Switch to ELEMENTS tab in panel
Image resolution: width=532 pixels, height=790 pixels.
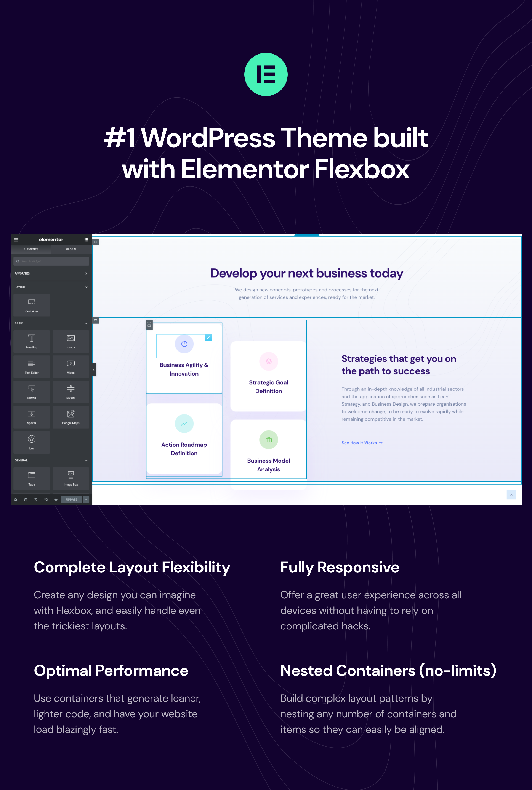(x=31, y=249)
